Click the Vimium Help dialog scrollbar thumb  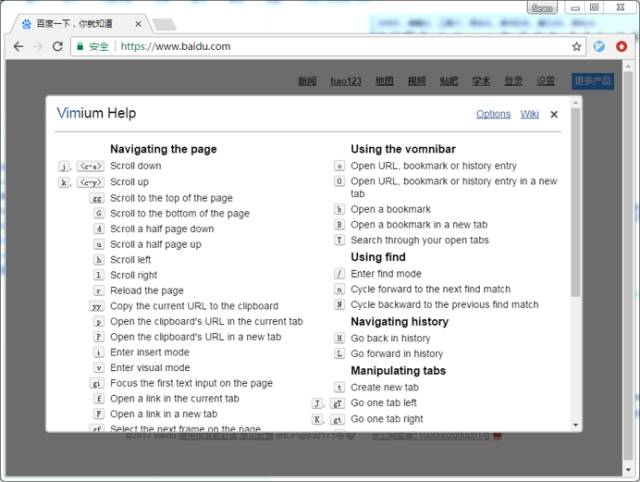point(576,202)
